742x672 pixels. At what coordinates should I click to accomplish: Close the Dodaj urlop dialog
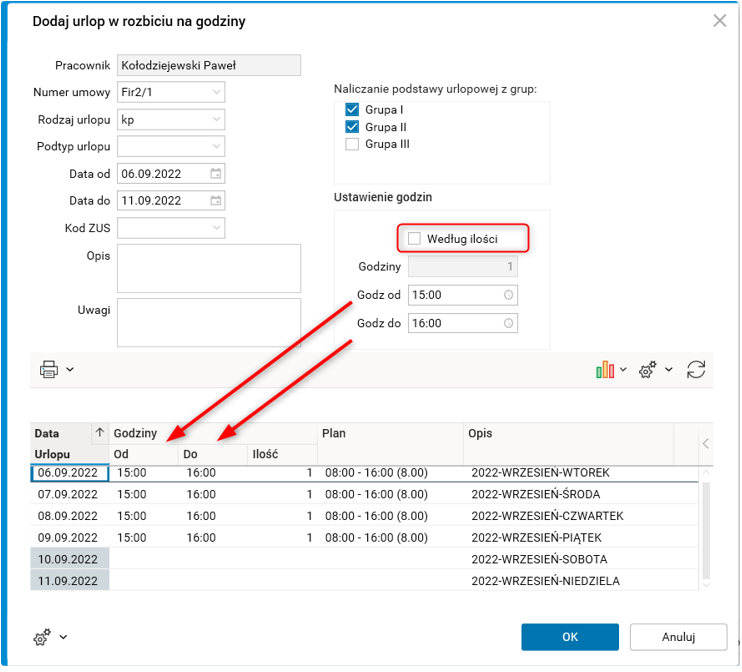pyautogui.click(x=720, y=21)
